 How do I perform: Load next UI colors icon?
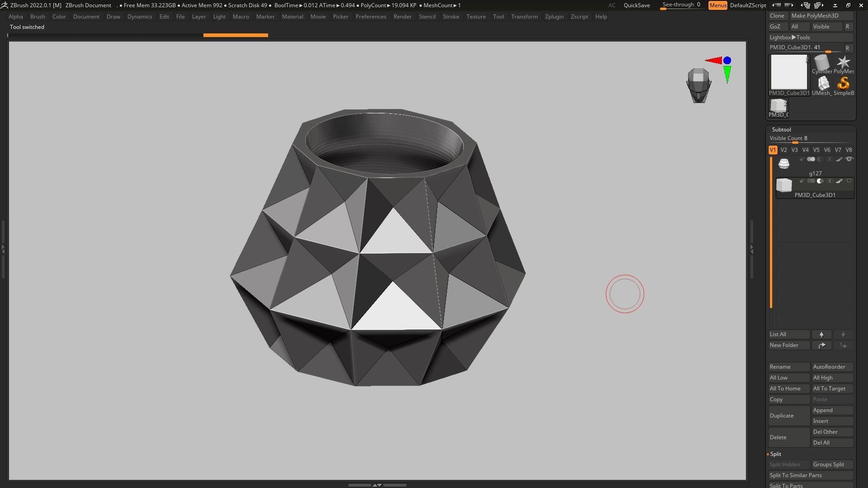[789, 5]
